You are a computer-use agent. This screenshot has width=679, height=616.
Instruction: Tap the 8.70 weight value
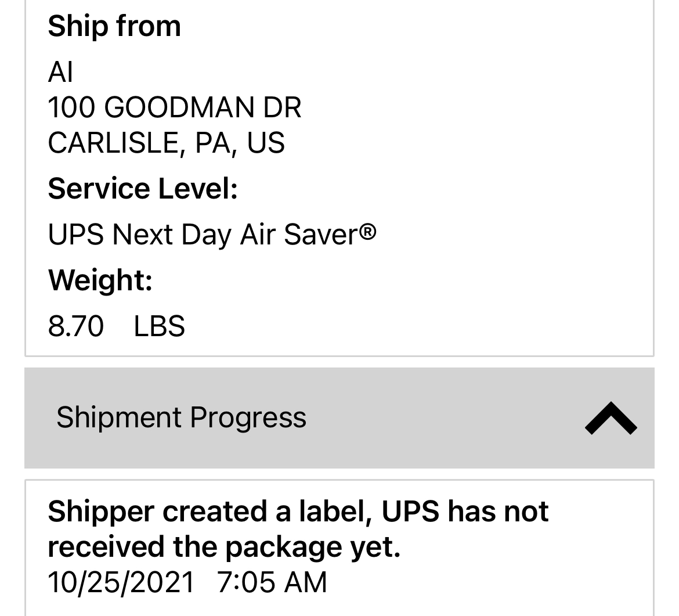(75, 326)
